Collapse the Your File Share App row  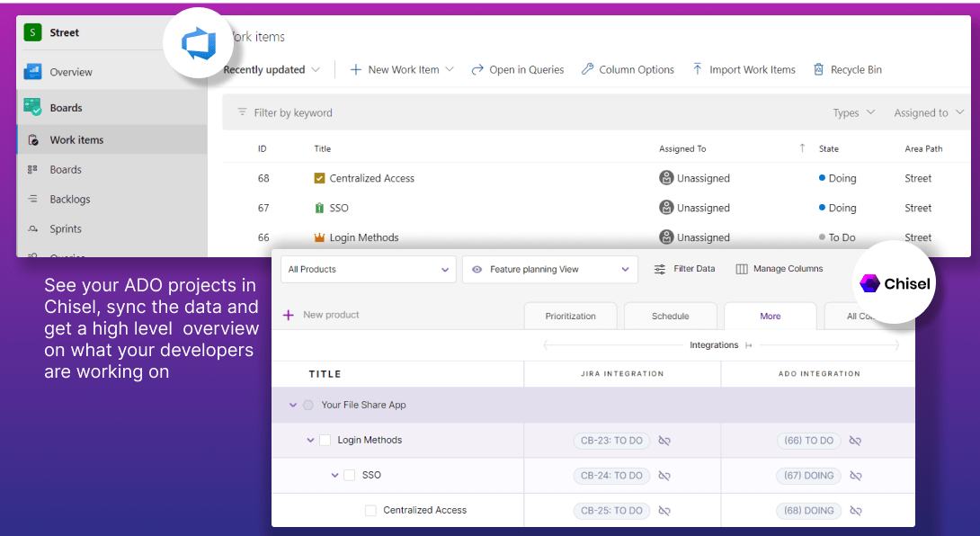click(292, 406)
